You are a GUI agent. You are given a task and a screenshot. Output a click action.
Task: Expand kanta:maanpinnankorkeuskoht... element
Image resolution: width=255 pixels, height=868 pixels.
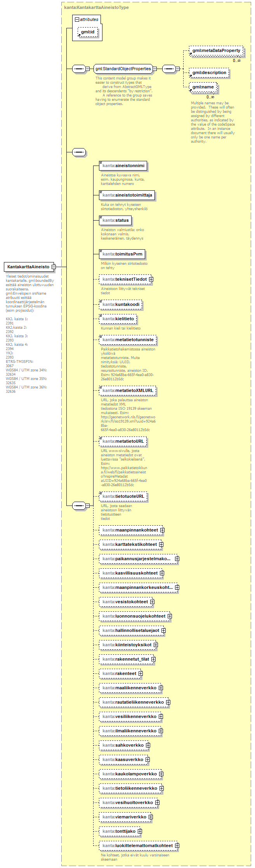click(177, 587)
